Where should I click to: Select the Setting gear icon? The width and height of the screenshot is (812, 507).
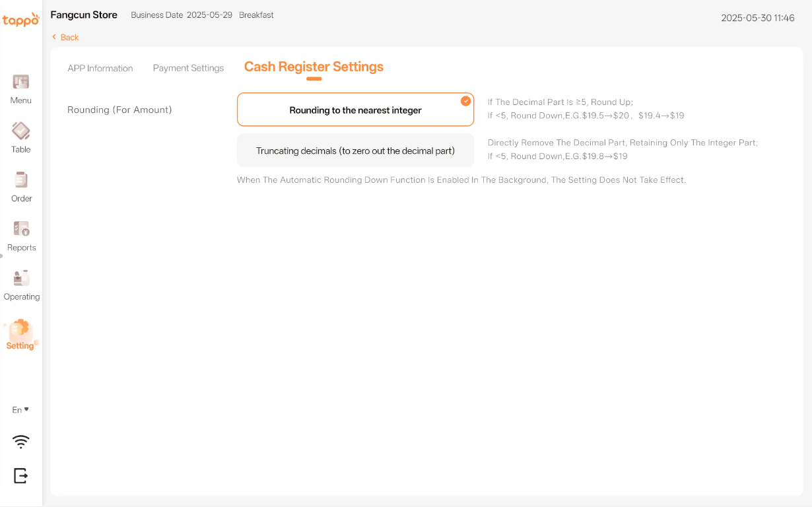pos(20,328)
